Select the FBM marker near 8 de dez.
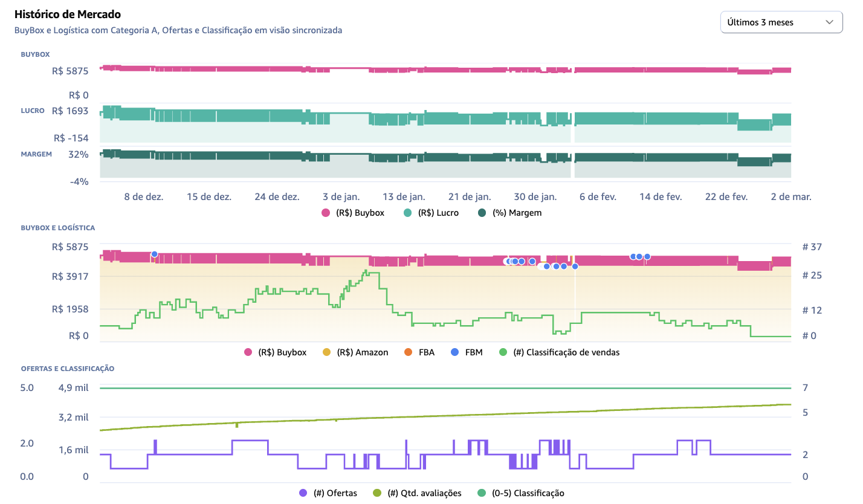Image resolution: width=863 pixels, height=504 pixels. [x=154, y=254]
